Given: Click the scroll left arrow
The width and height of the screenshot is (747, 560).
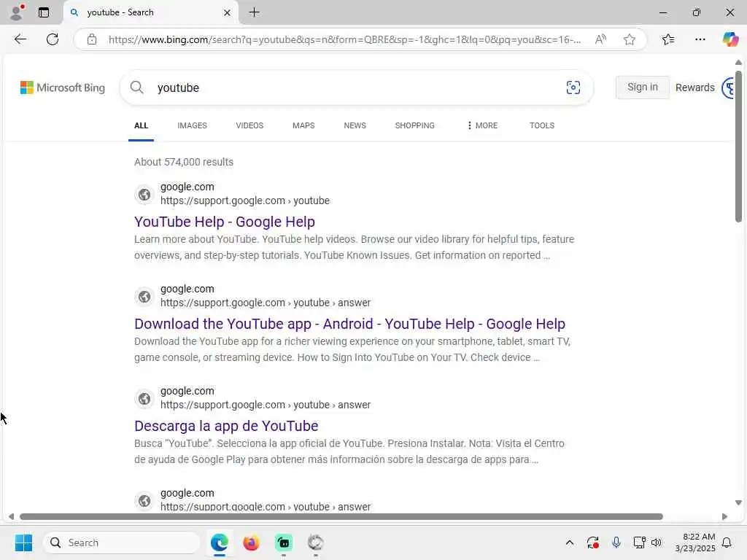Looking at the screenshot, I should click(11, 517).
